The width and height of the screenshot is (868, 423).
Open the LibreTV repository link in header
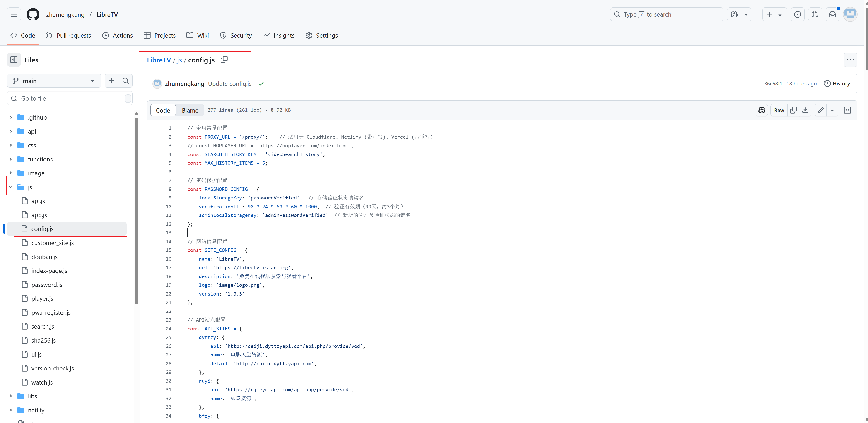coord(108,14)
